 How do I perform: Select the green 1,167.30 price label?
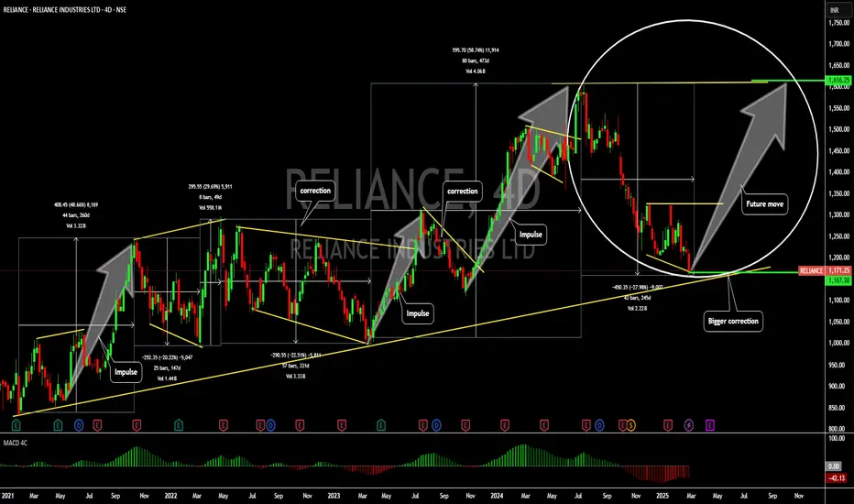click(839, 280)
